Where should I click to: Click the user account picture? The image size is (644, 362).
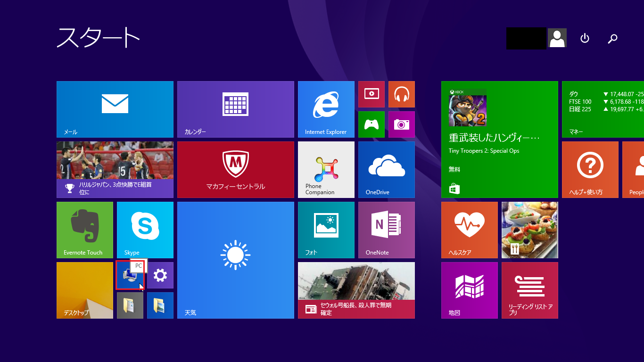tap(557, 38)
